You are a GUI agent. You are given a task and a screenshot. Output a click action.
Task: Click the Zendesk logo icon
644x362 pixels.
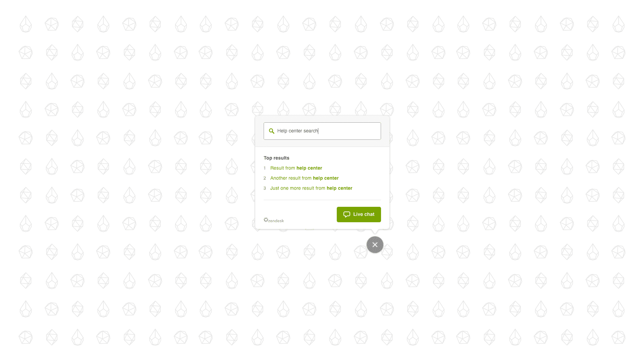266,220
